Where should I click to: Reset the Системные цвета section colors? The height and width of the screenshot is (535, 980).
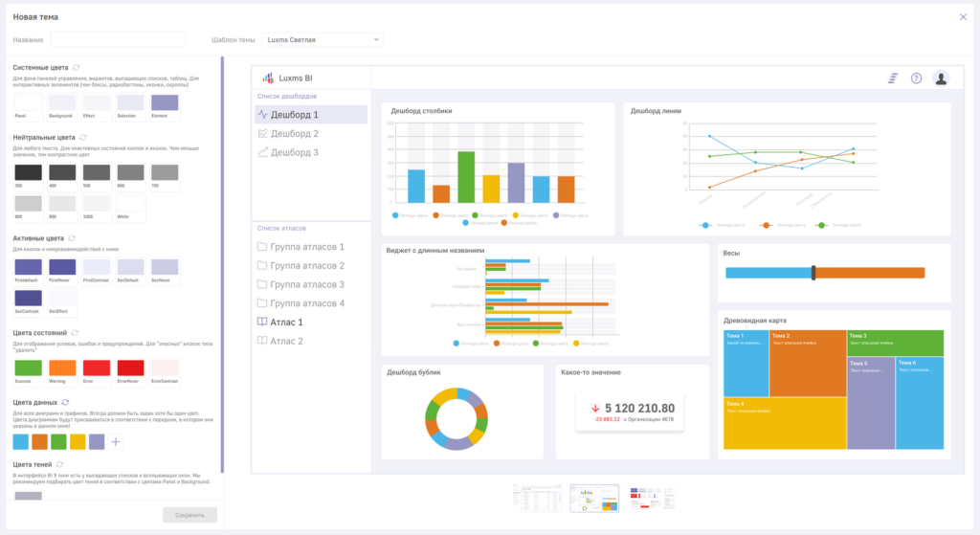tap(77, 68)
